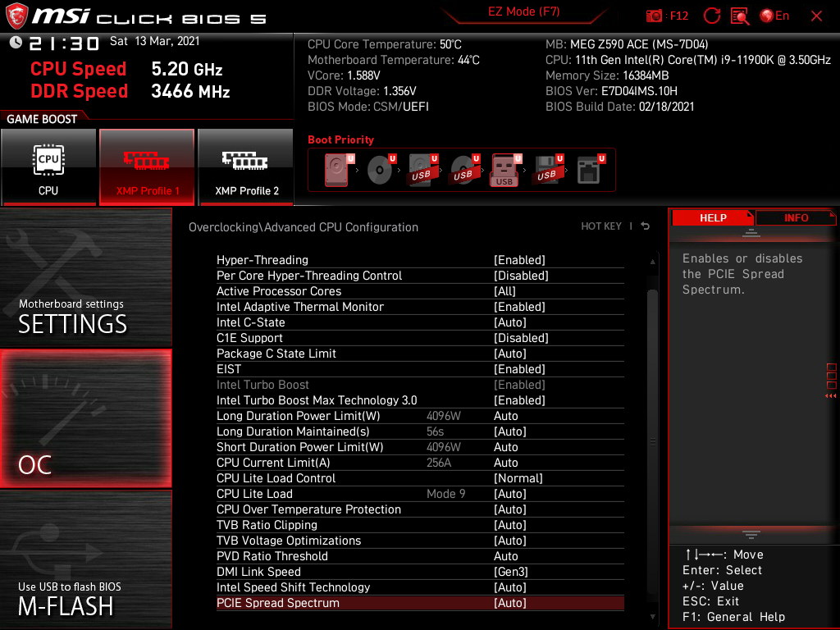Open M-FLASH to flash BIOS
This screenshot has width=840, height=630.
coord(85,559)
